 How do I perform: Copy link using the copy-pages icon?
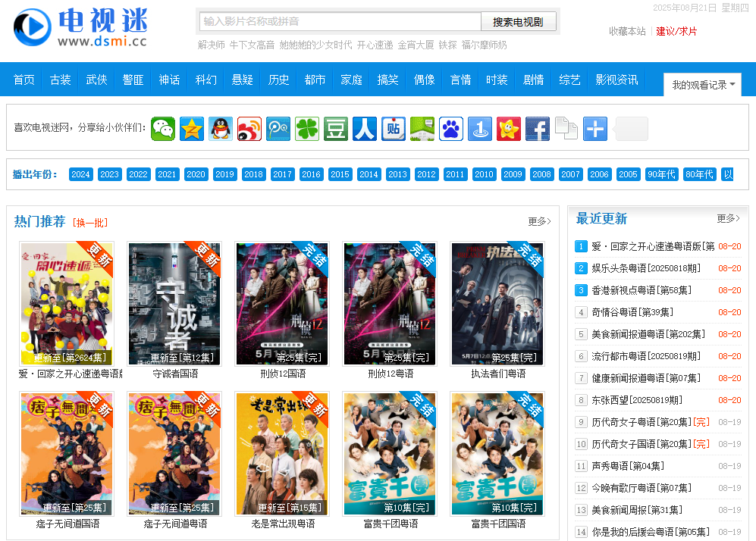click(566, 129)
